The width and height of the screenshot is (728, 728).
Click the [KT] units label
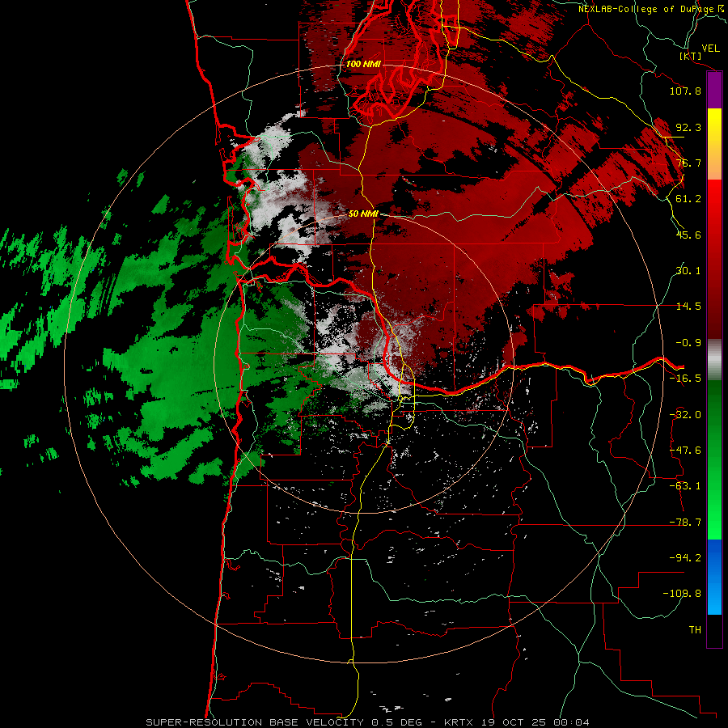pos(691,56)
